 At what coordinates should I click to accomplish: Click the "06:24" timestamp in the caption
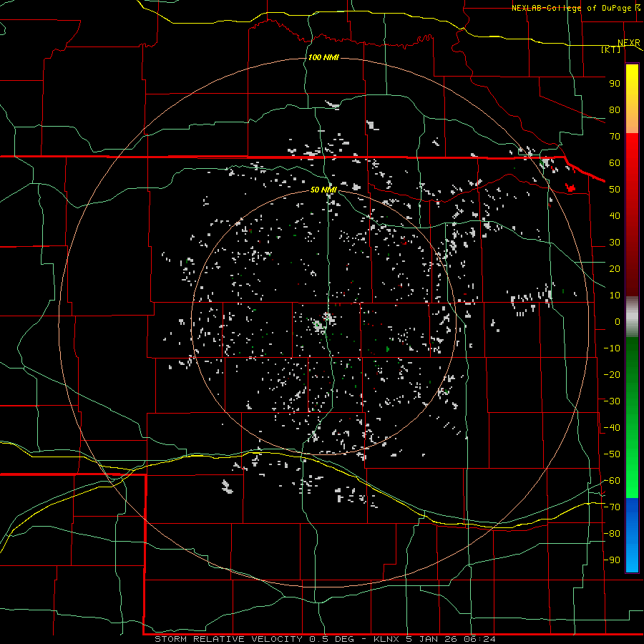click(478, 639)
